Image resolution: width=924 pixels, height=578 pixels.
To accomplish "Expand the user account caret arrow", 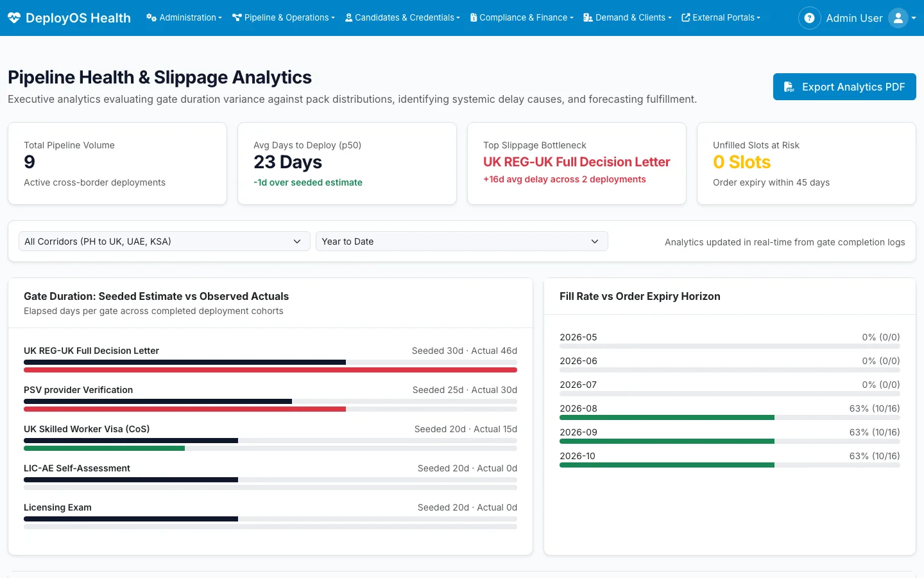I will pos(914,18).
